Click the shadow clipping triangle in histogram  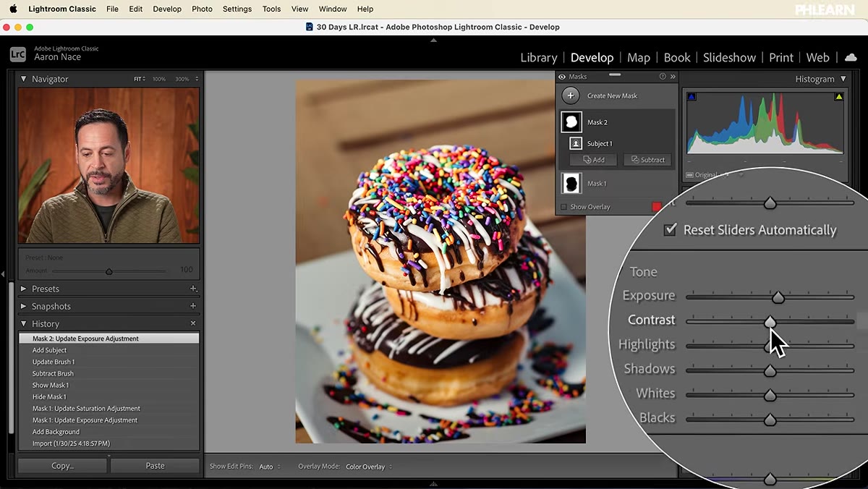(691, 97)
